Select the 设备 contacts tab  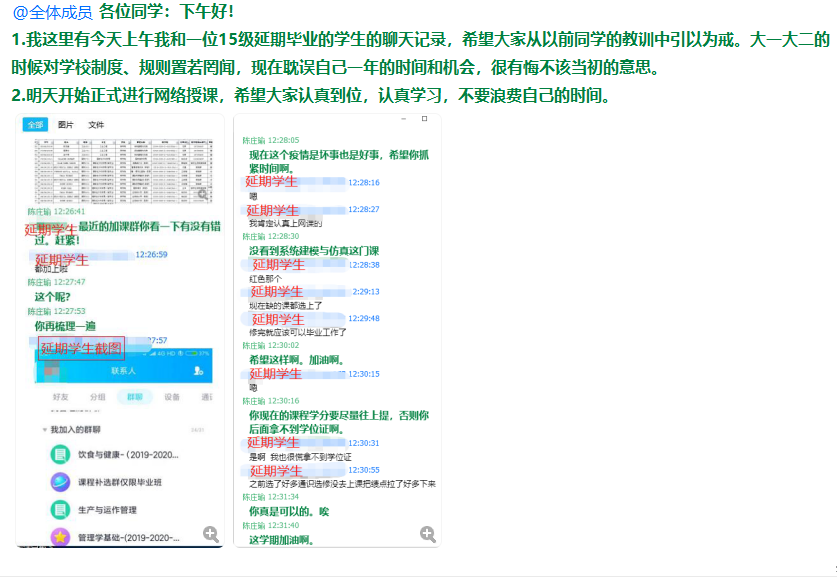pyautogui.click(x=172, y=397)
